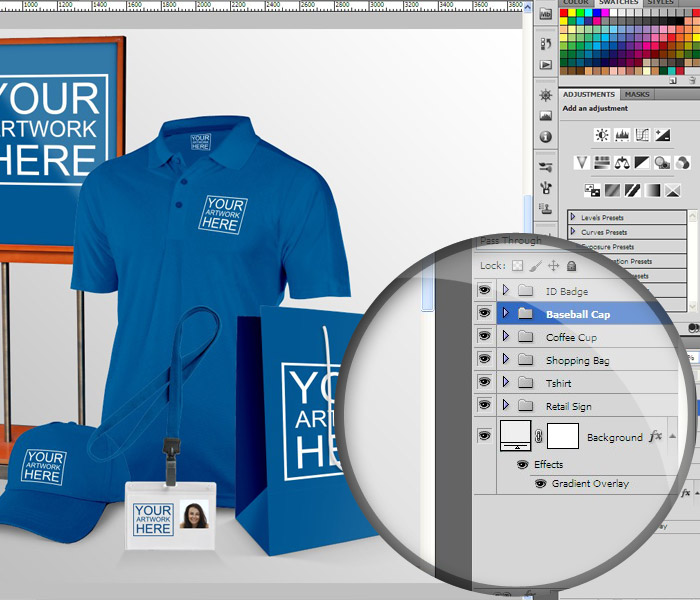Screen dimensions: 700x600
Task: Open the Histogram panel icon
Action: click(x=546, y=116)
